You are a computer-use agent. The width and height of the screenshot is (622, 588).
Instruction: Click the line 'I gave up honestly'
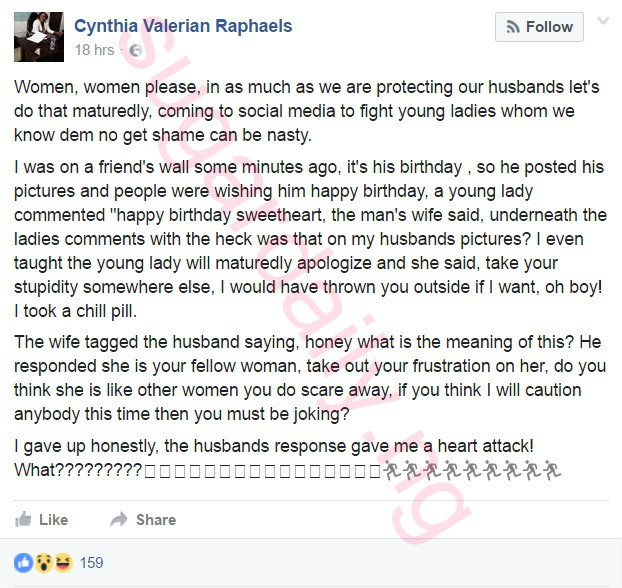point(274,446)
